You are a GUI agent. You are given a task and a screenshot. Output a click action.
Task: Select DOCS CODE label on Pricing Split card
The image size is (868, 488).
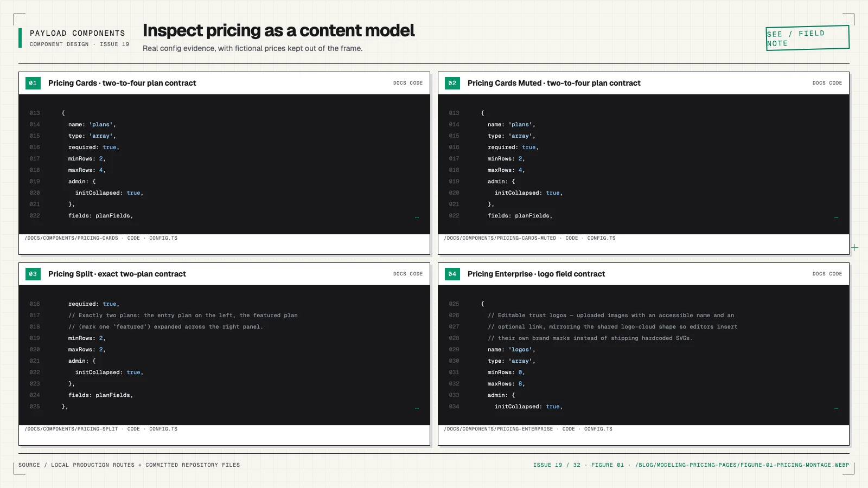408,274
